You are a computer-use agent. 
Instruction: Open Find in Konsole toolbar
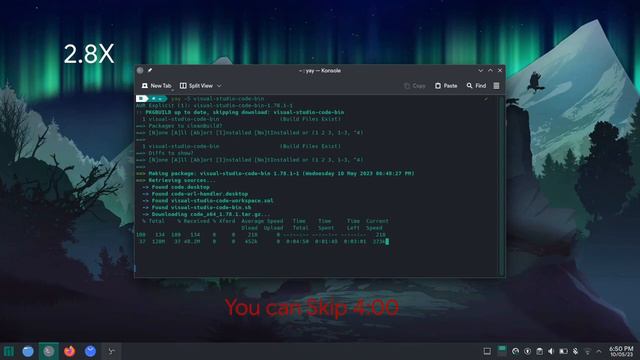point(476,86)
